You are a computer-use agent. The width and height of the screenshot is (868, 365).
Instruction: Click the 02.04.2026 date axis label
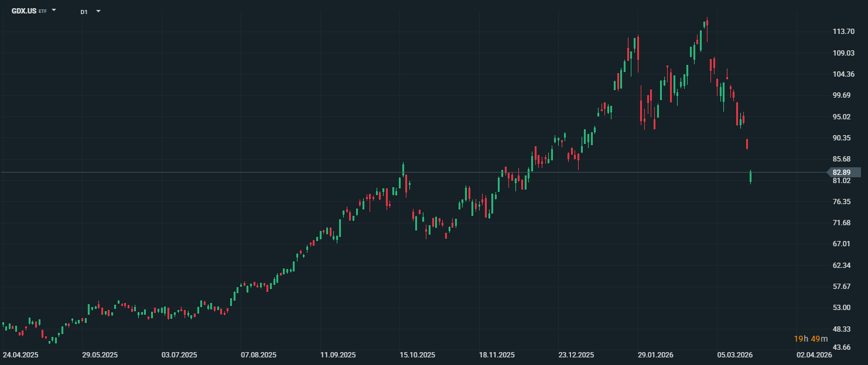pyautogui.click(x=814, y=355)
